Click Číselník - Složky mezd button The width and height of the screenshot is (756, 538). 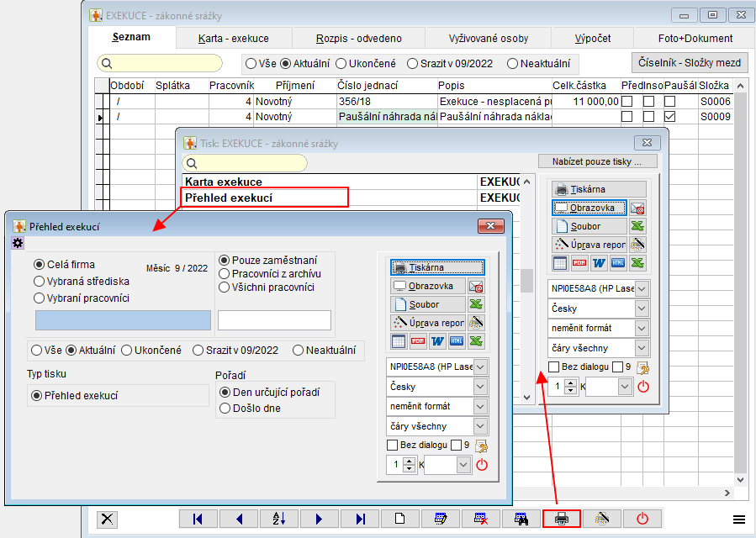[690, 63]
